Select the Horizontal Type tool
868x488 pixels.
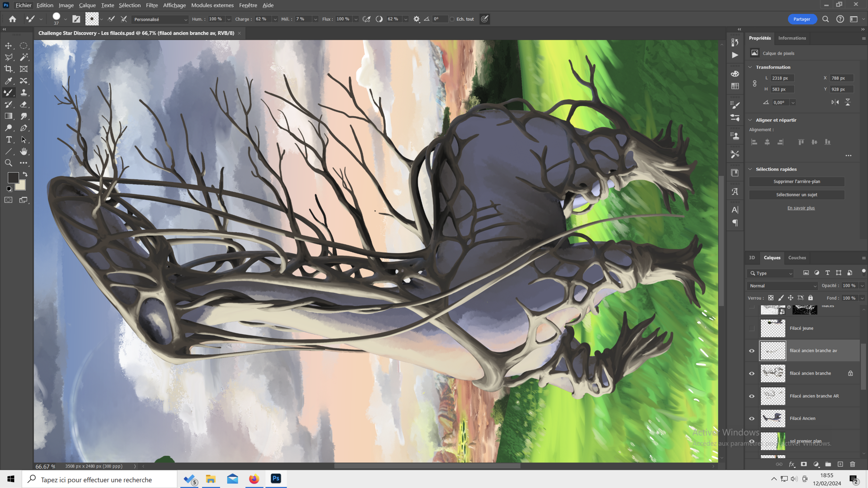pyautogui.click(x=9, y=140)
